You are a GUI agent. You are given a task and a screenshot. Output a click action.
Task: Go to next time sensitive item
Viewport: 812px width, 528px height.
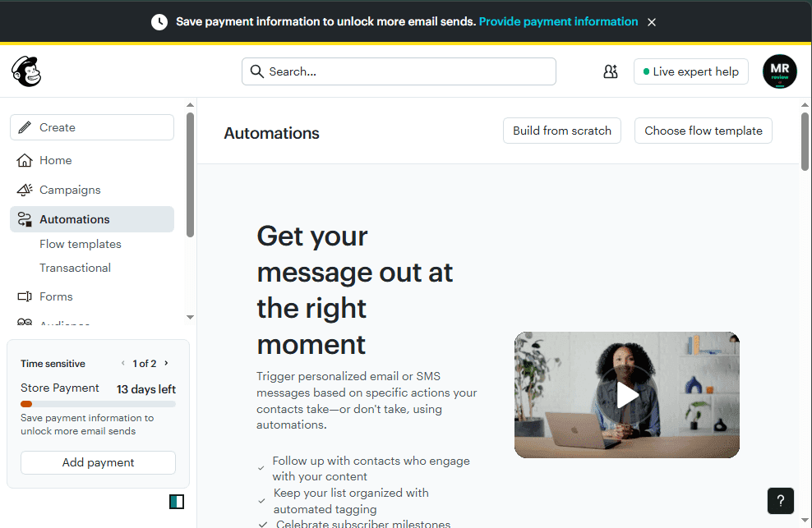click(x=166, y=364)
